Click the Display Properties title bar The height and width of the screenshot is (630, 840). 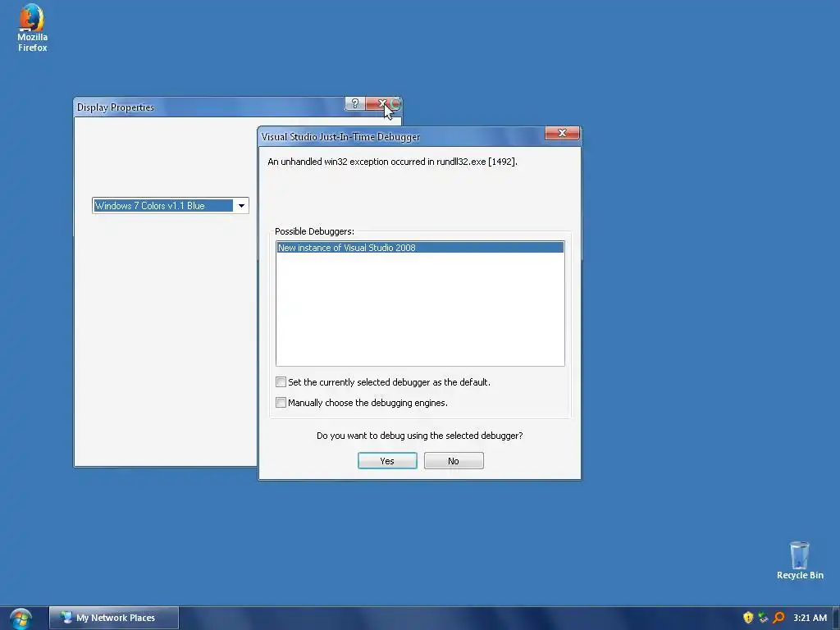(x=209, y=107)
